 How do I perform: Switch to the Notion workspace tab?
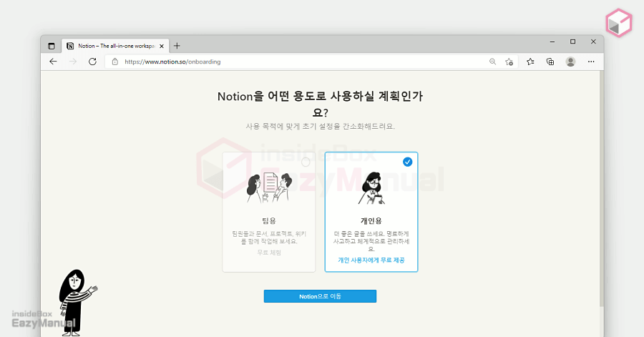116,46
